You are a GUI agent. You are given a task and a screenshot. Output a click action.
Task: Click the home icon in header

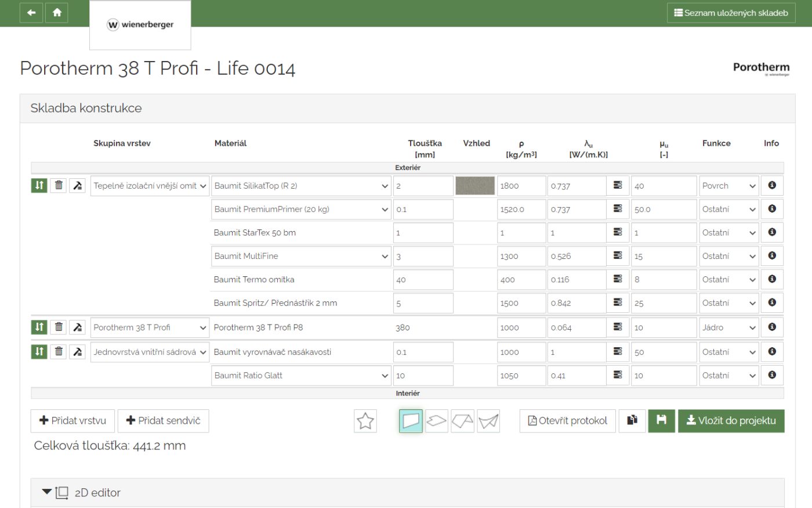[57, 13]
